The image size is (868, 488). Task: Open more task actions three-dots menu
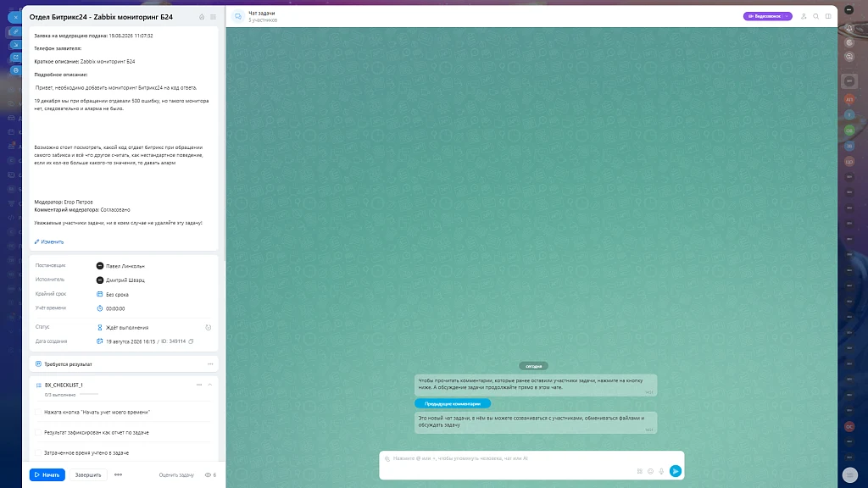(118, 474)
